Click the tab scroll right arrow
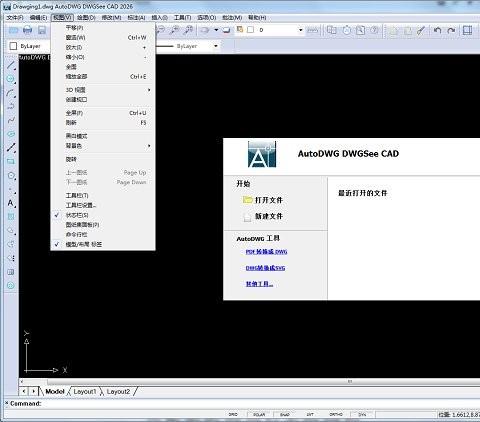 coord(34,391)
